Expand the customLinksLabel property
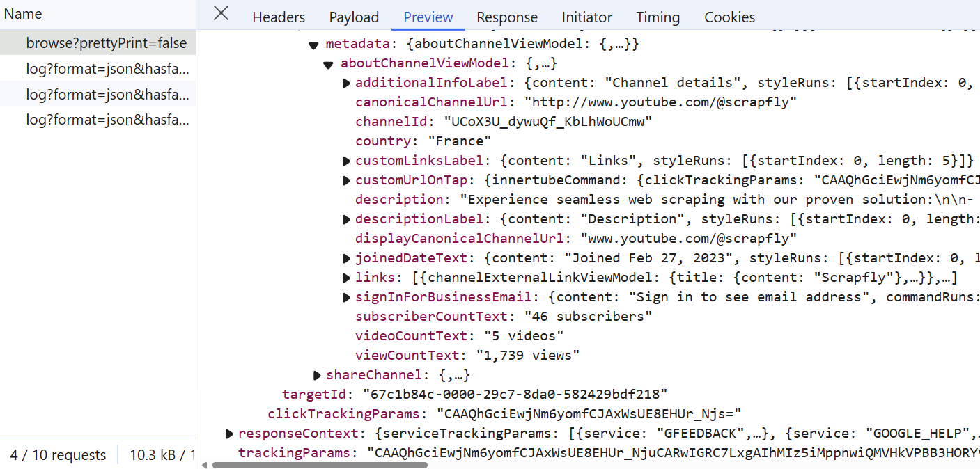The width and height of the screenshot is (980, 469). pos(346,161)
